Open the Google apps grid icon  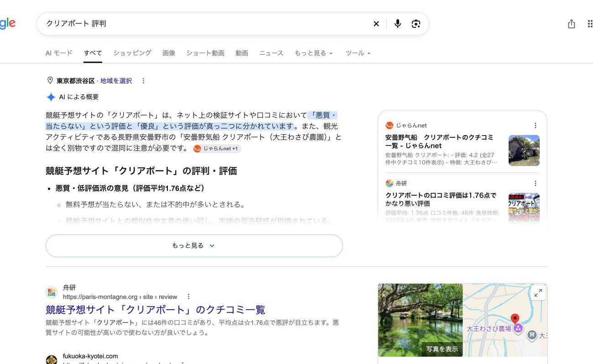click(590, 24)
